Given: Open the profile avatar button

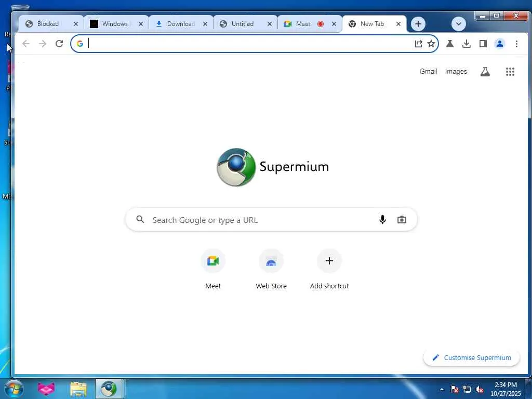Looking at the screenshot, I should point(500,44).
